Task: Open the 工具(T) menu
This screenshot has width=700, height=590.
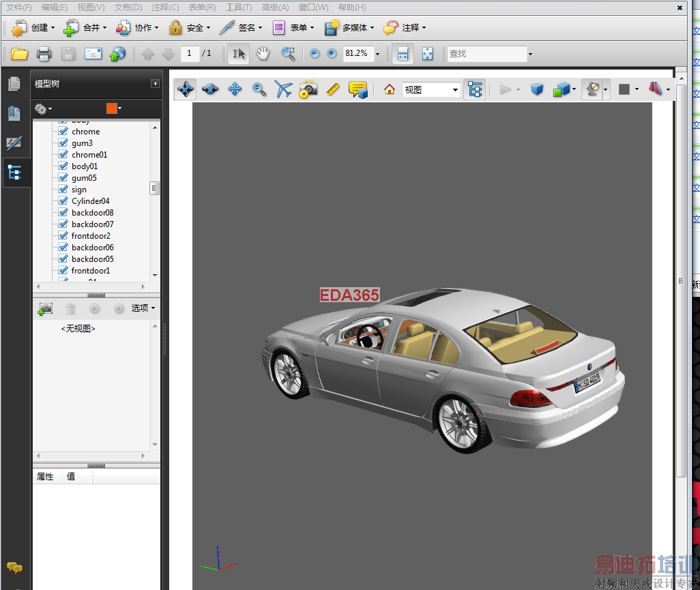Action: point(239,8)
